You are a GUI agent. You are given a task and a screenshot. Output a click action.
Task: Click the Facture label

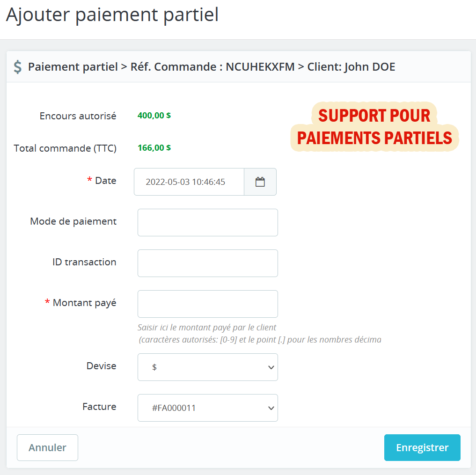tap(99, 407)
